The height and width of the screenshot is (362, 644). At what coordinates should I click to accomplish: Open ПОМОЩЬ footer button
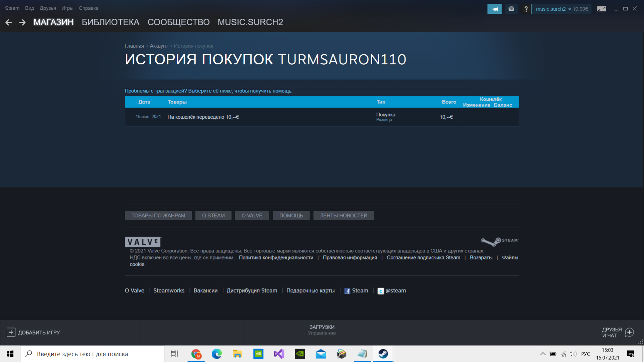291,216
